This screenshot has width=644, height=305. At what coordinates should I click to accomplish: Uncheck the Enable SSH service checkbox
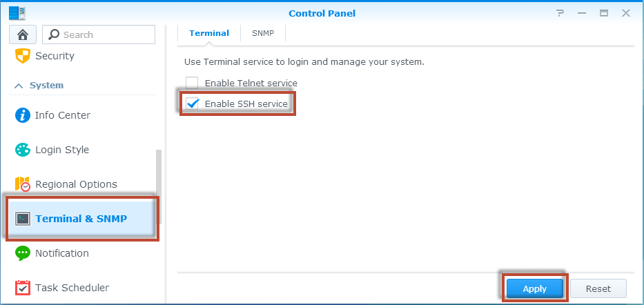pos(192,104)
